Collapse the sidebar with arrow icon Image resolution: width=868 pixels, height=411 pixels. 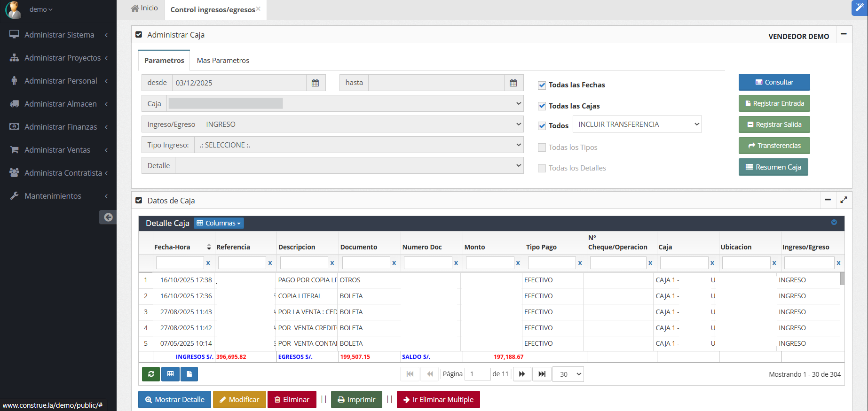(x=108, y=217)
